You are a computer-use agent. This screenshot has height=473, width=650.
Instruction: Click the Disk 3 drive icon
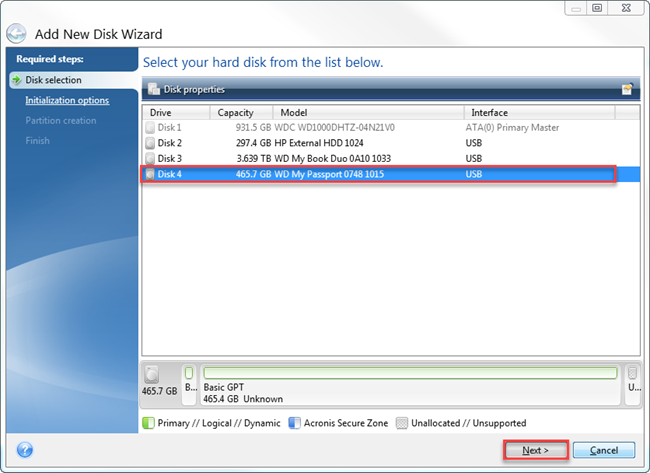(x=150, y=158)
